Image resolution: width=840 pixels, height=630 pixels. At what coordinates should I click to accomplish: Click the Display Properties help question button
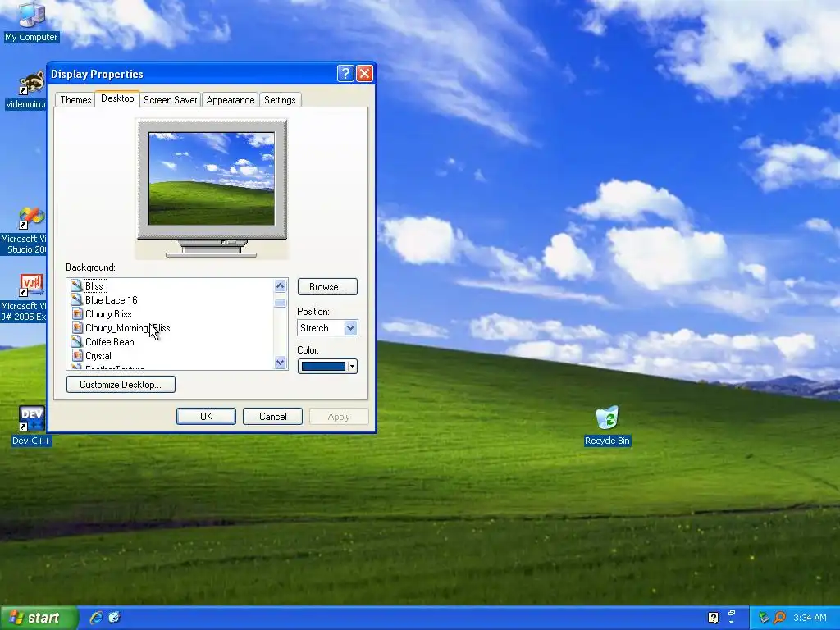[x=345, y=73]
